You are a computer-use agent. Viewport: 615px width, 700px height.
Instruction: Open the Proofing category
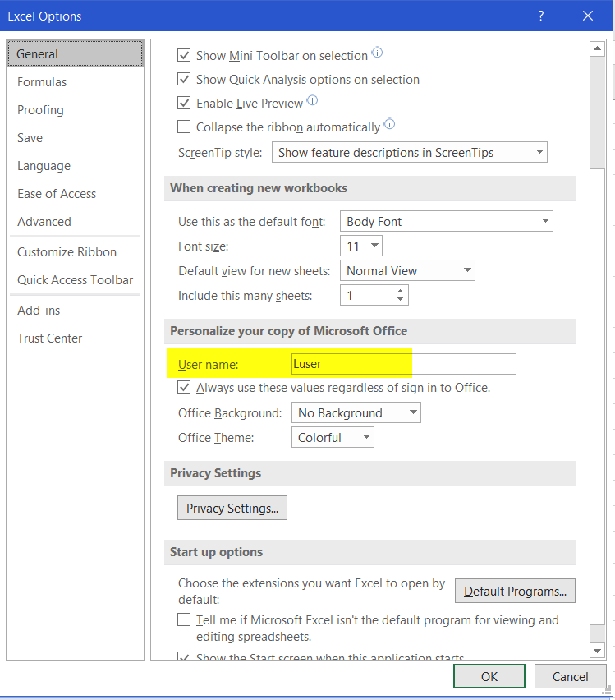(75, 110)
